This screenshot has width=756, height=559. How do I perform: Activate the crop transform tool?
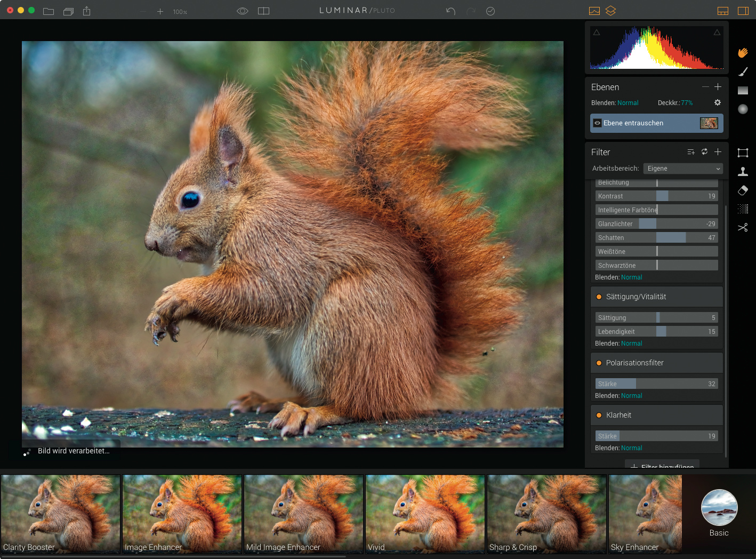(x=743, y=153)
